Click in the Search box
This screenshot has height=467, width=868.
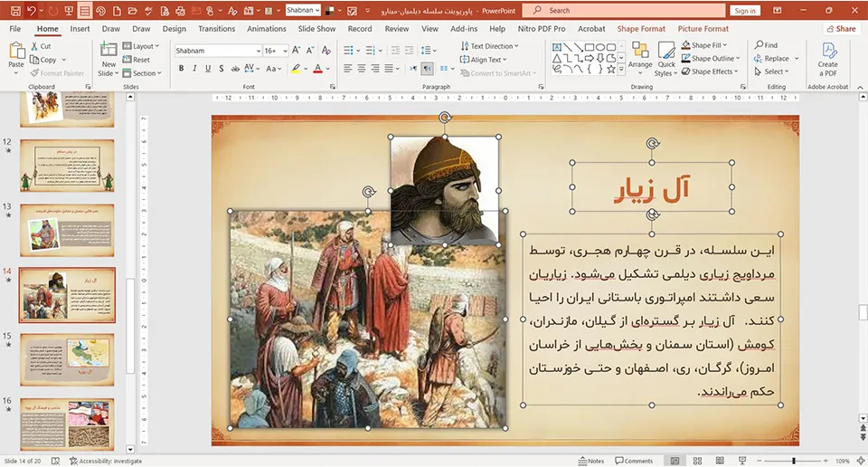click(x=622, y=11)
